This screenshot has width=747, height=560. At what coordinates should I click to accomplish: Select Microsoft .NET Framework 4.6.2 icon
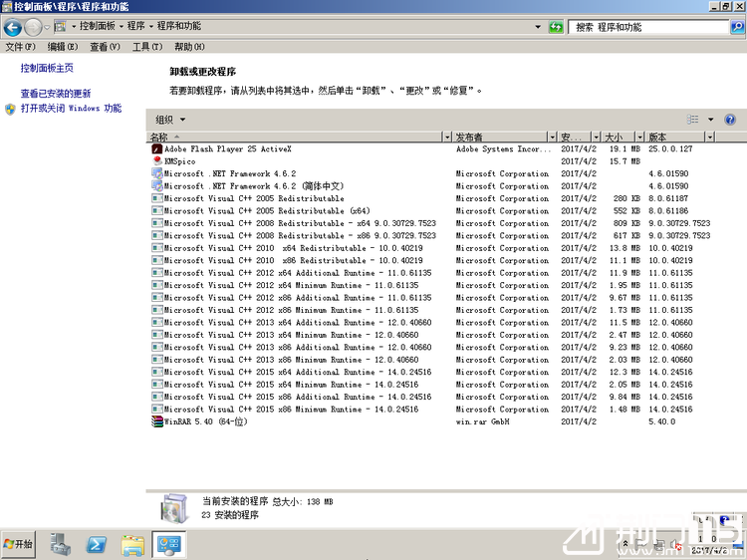point(156,173)
